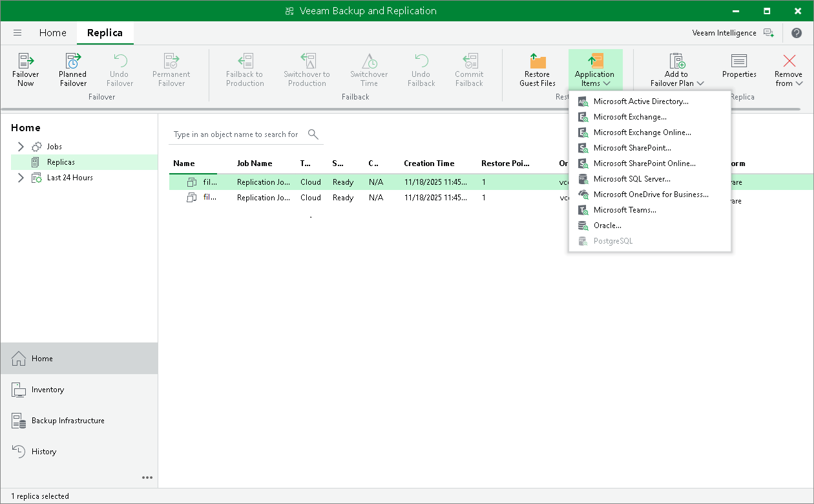Click the object name search field
The width and height of the screenshot is (814, 504).
(236, 134)
